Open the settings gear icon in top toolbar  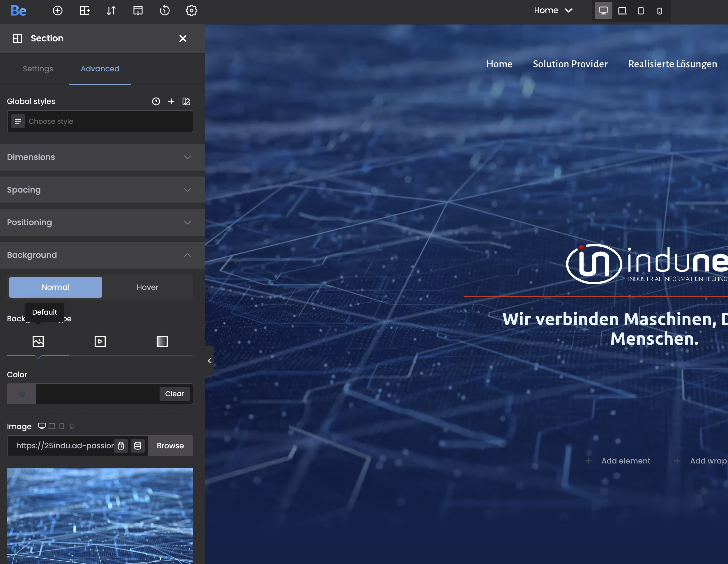191,11
